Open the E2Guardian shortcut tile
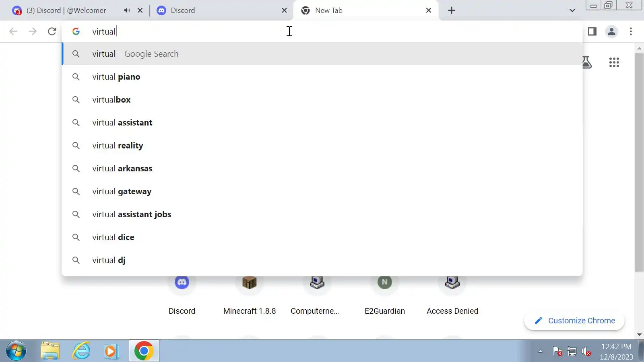The width and height of the screenshot is (644, 362). 385,296
